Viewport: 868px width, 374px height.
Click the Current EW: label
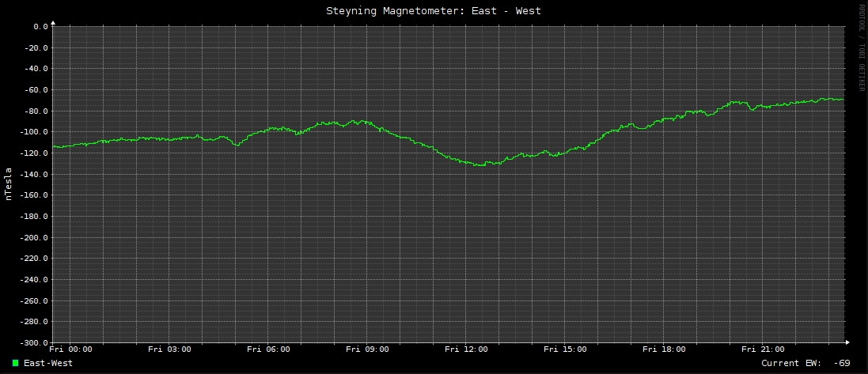[791, 363]
